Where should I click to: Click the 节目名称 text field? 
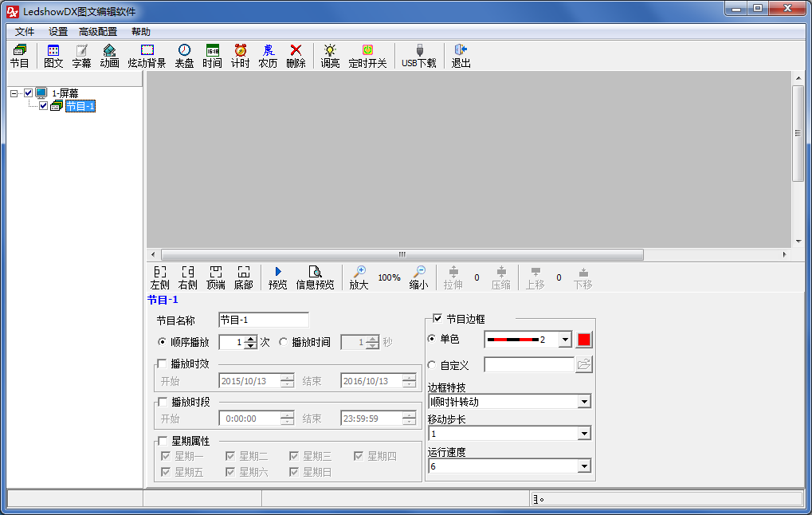click(263, 320)
